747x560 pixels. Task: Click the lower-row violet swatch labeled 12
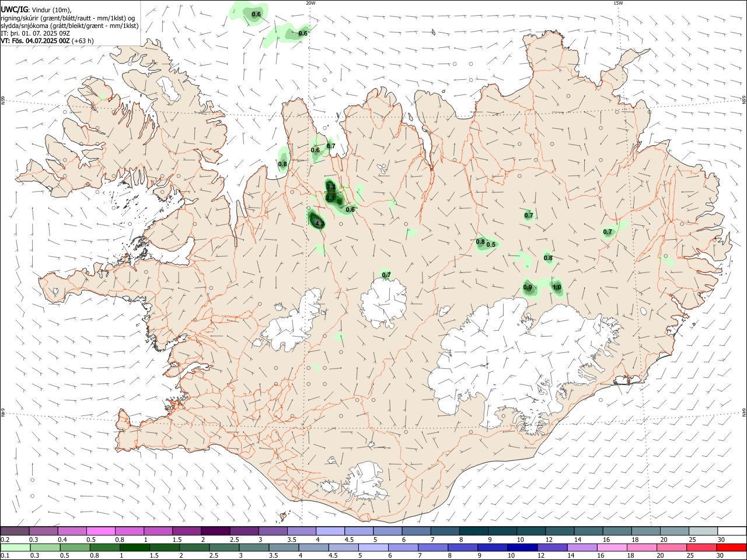pos(553,548)
